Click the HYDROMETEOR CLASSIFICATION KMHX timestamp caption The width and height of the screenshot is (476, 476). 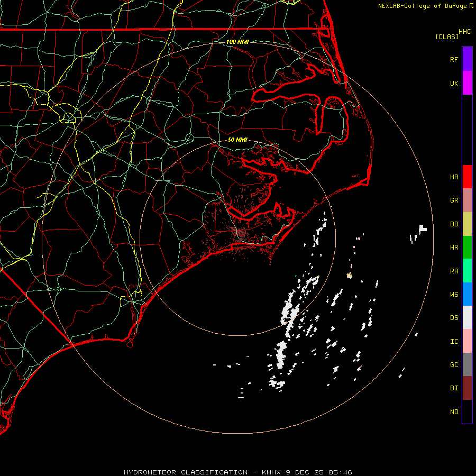click(x=237, y=472)
